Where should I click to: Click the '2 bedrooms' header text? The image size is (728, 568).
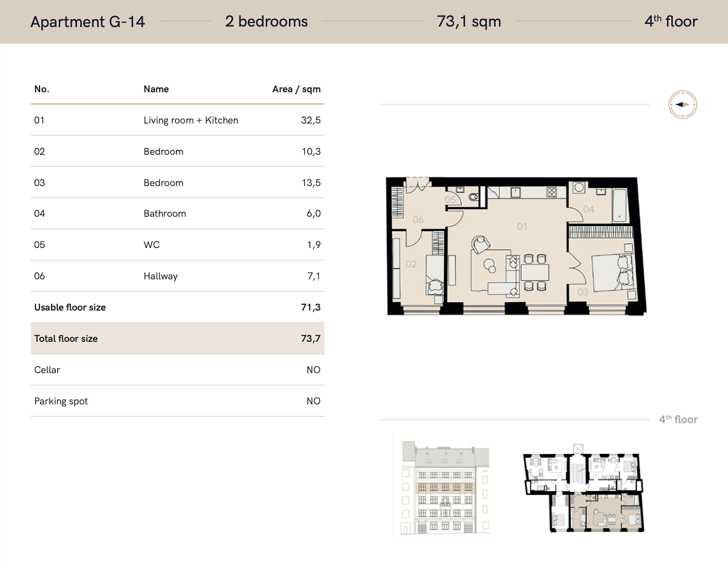(x=267, y=21)
